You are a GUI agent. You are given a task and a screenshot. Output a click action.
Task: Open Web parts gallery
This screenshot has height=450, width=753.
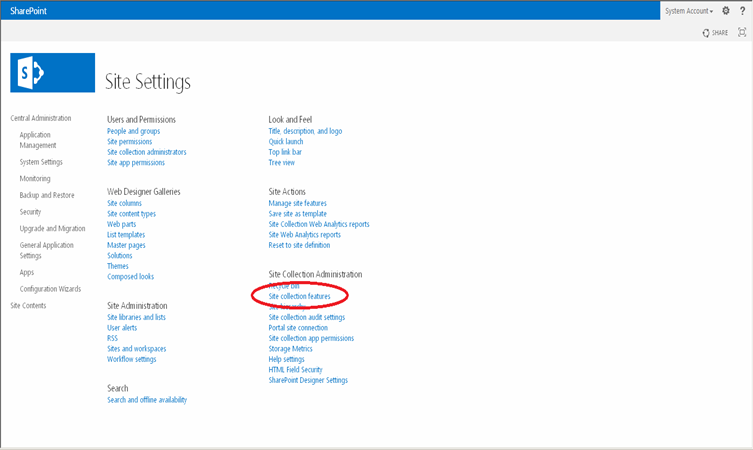coord(121,224)
